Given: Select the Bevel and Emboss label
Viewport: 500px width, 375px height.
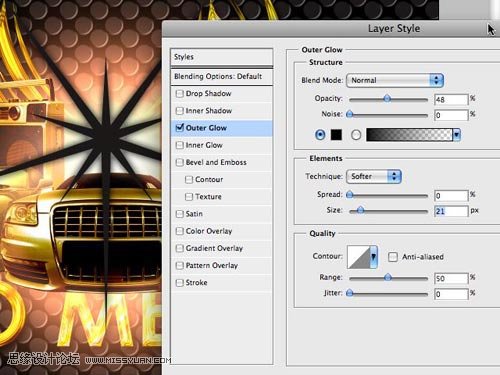Looking at the screenshot, I should [216, 162].
